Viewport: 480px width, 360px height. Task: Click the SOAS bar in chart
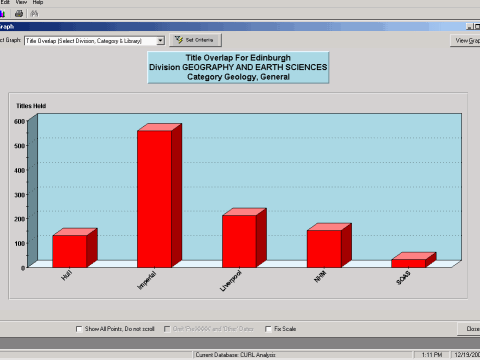coord(409,263)
